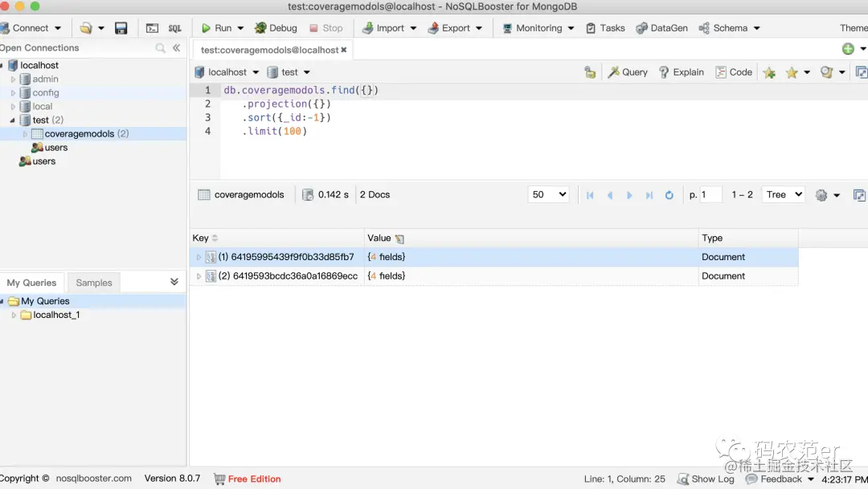Click editor line 1 query text
This screenshot has width=868, height=489.
(301, 90)
